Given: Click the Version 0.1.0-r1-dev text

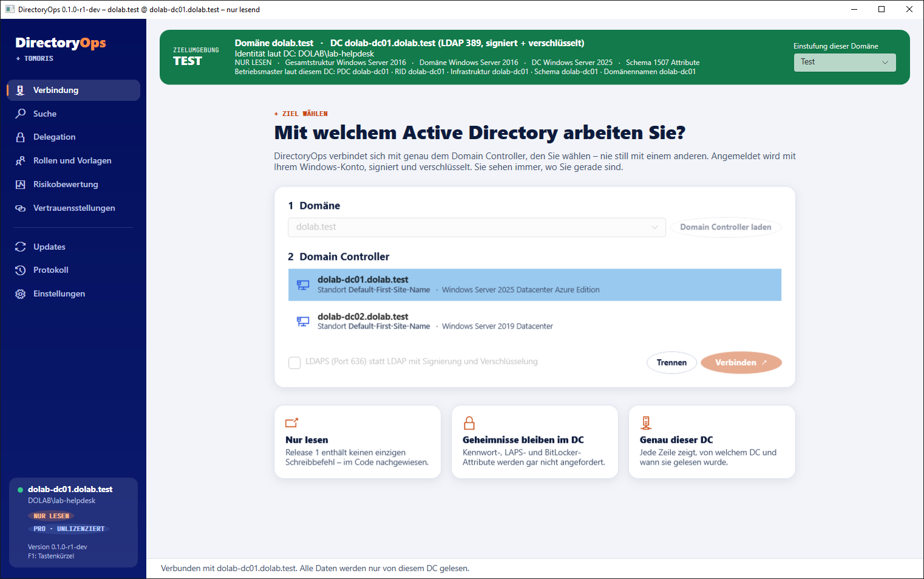Looking at the screenshot, I should [58, 547].
